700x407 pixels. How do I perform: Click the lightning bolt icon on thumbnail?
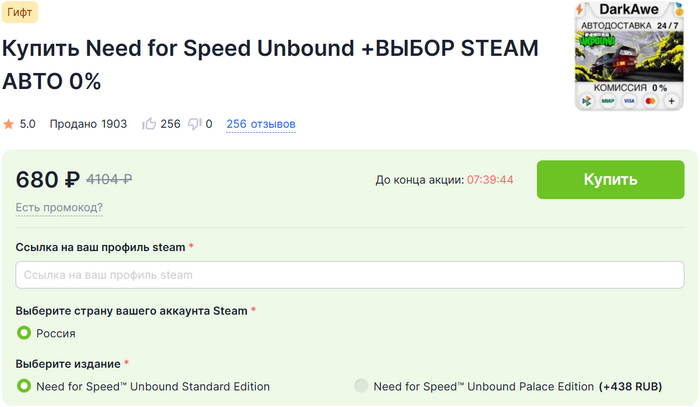tap(579, 10)
